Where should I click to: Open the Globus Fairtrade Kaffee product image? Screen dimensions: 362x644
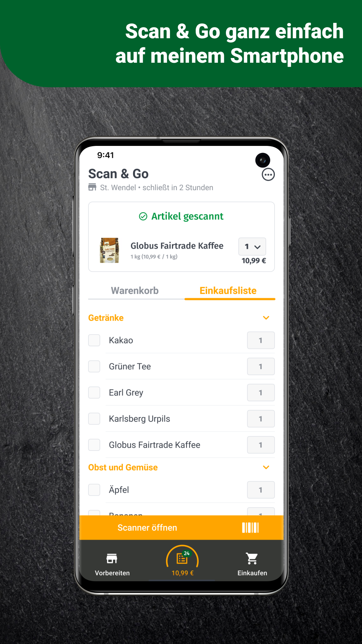pyautogui.click(x=109, y=250)
